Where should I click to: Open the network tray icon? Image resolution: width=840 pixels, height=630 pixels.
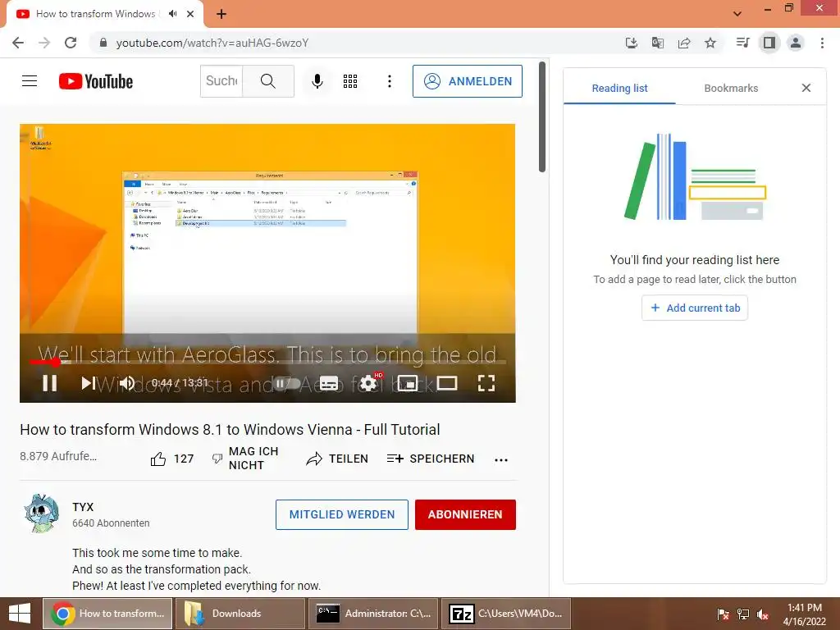(x=743, y=614)
